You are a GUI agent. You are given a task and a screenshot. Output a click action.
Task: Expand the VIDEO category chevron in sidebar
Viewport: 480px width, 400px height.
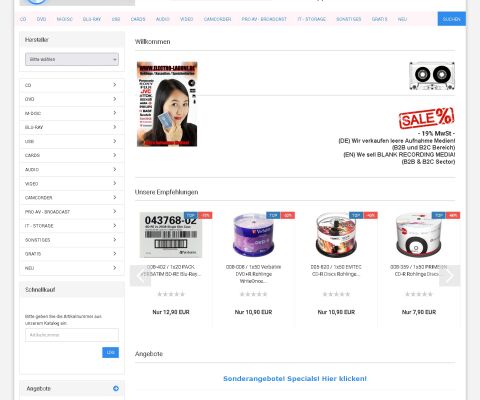tap(114, 183)
